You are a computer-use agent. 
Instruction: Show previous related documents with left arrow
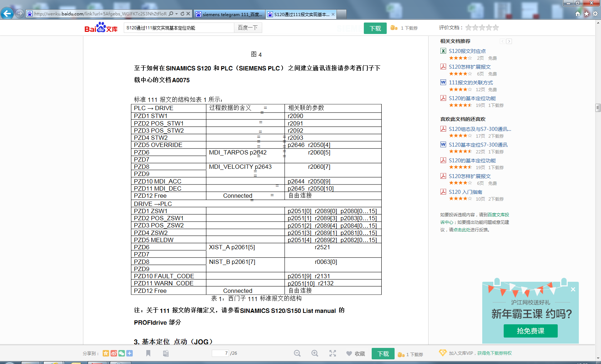pos(503,41)
